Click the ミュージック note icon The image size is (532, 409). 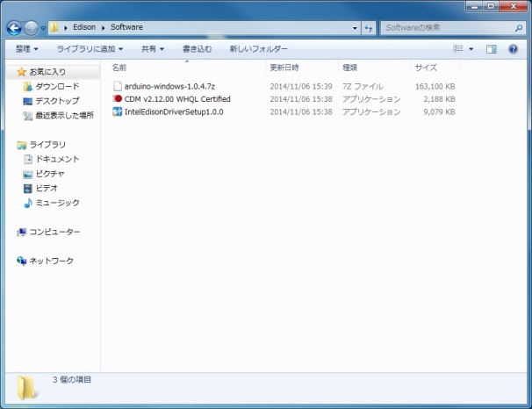[28, 203]
